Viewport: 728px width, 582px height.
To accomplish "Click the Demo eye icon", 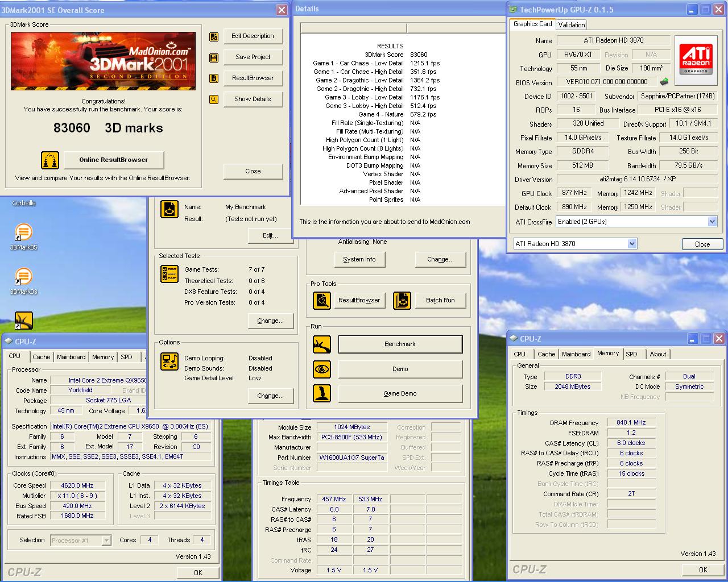I will (x=322, y=369).
